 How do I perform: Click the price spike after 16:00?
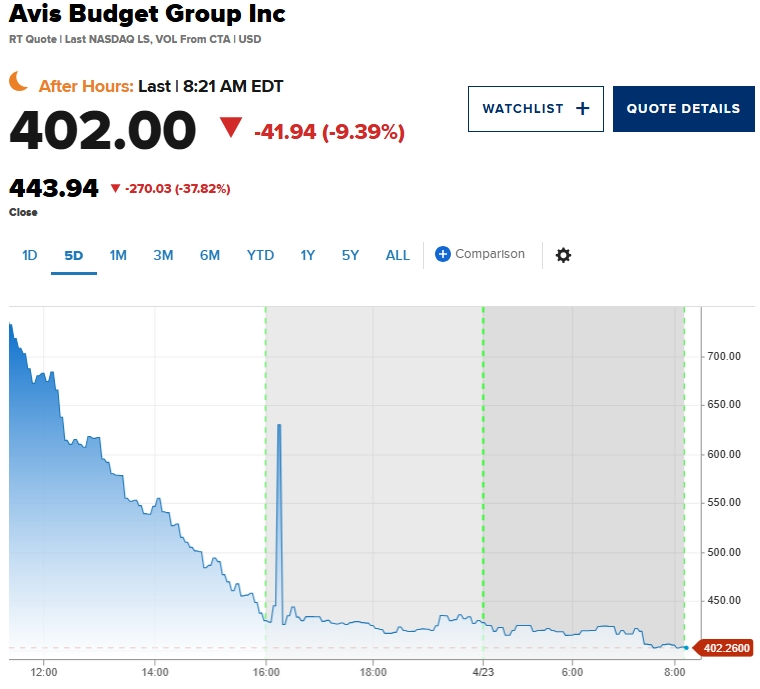[x=279, y=426]
